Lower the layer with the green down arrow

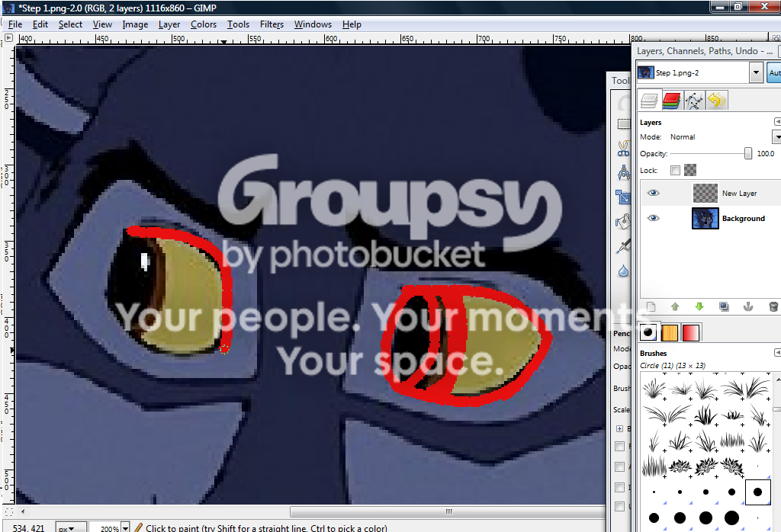pyautogui.click(x=699, y=306)
